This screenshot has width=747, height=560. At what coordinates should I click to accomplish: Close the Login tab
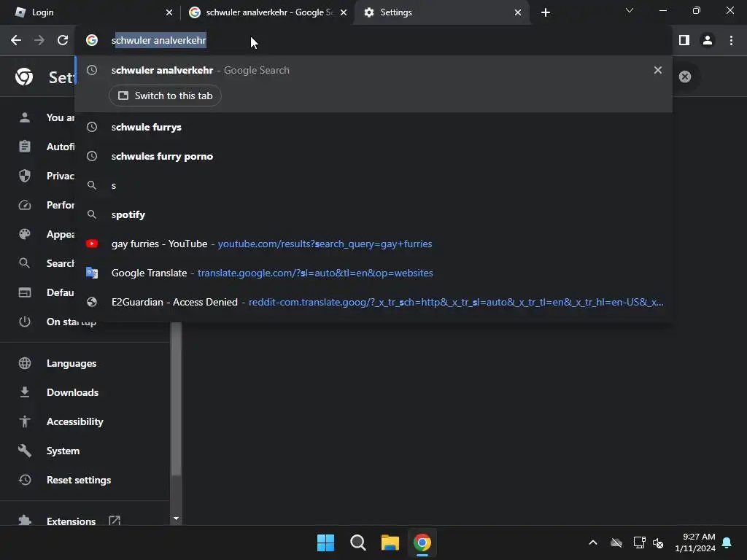[169, 12]
